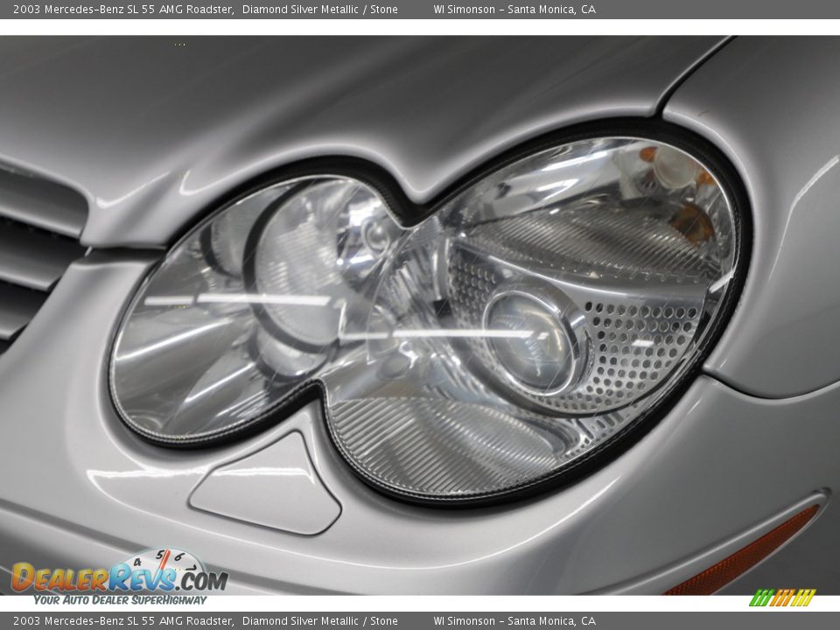Click the top caption "2003 Mercedes-Benz SL 55 AMG Roadster"
The height and width of the screenshot is (630, 840).
click(123, 9)
